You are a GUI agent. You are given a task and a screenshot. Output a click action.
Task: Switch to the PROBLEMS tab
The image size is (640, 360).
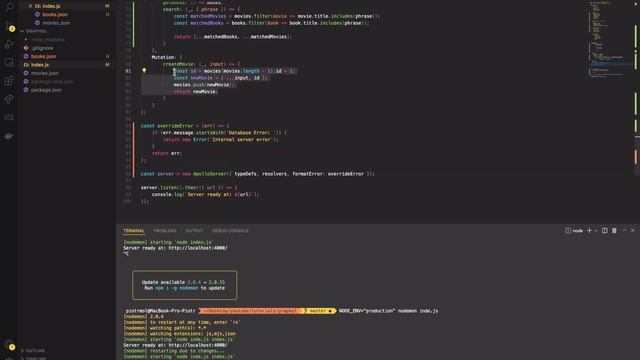[x=165, y=231]
